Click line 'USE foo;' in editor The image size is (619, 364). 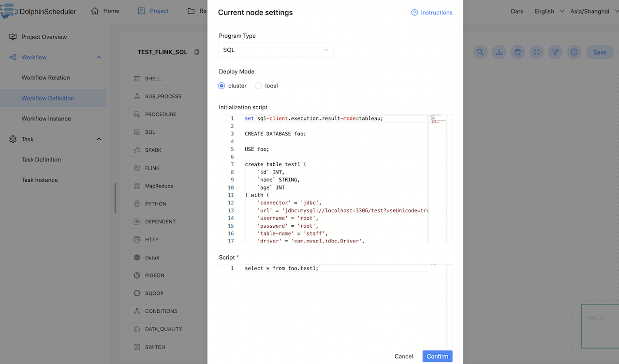pyautogui.click(x=257, y=149)
